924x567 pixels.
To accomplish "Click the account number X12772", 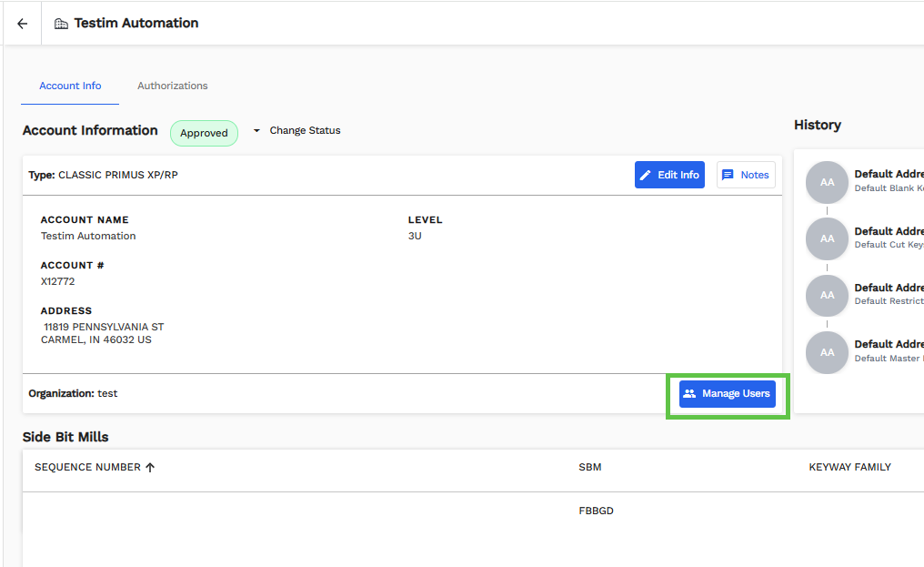I will coord(58,281).
